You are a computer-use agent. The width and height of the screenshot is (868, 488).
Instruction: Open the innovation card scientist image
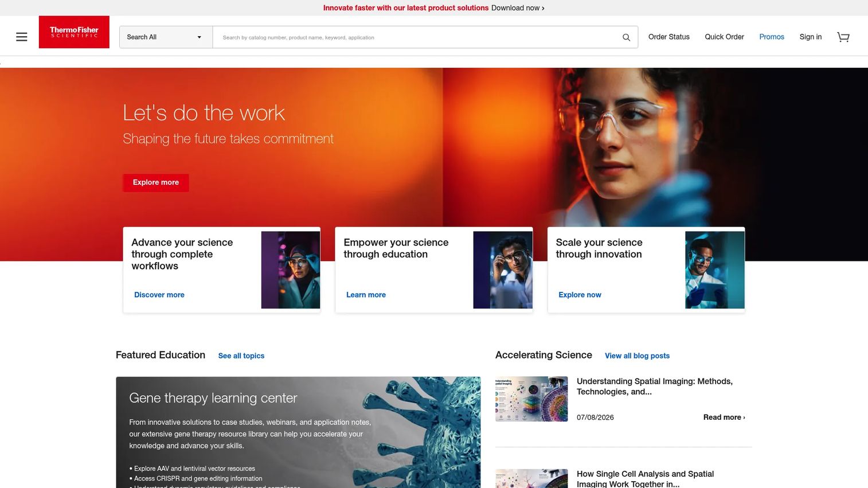[x=715, y=270]
